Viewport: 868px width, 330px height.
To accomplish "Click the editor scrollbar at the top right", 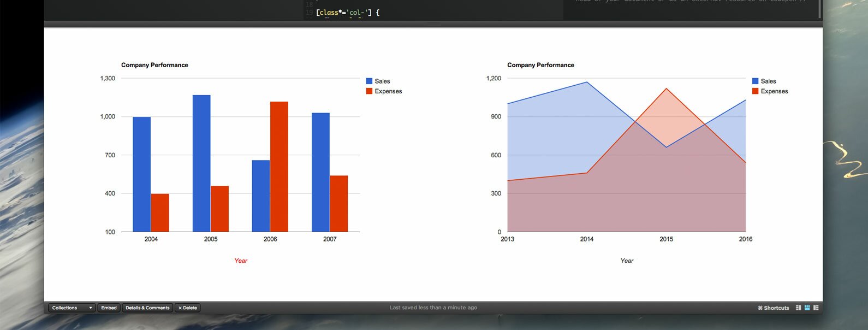I will pos(819,9).
